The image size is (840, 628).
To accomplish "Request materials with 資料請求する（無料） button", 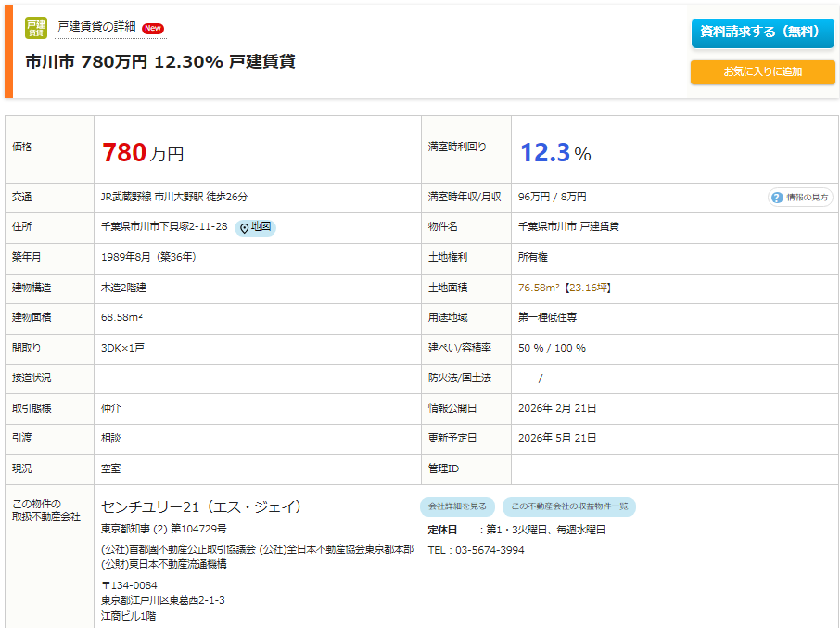I will coord(762,32).
